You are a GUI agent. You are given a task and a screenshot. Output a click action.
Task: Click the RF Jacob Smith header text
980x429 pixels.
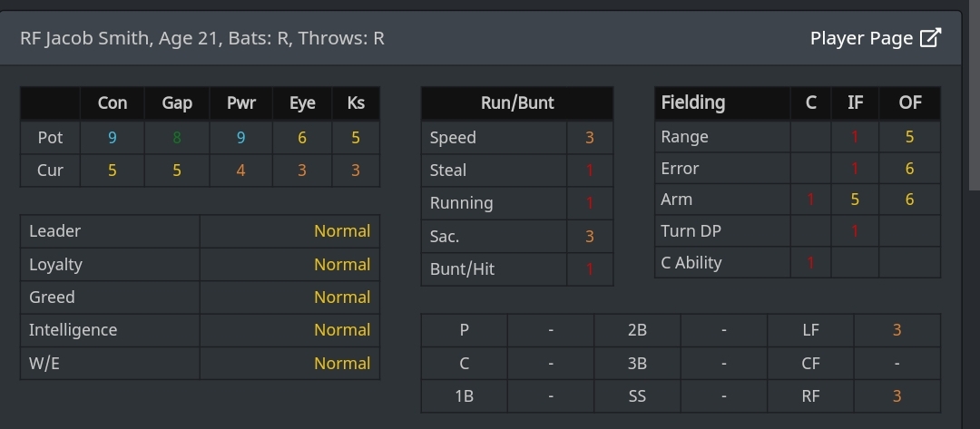pyautogui.click(x=201, y=38)
